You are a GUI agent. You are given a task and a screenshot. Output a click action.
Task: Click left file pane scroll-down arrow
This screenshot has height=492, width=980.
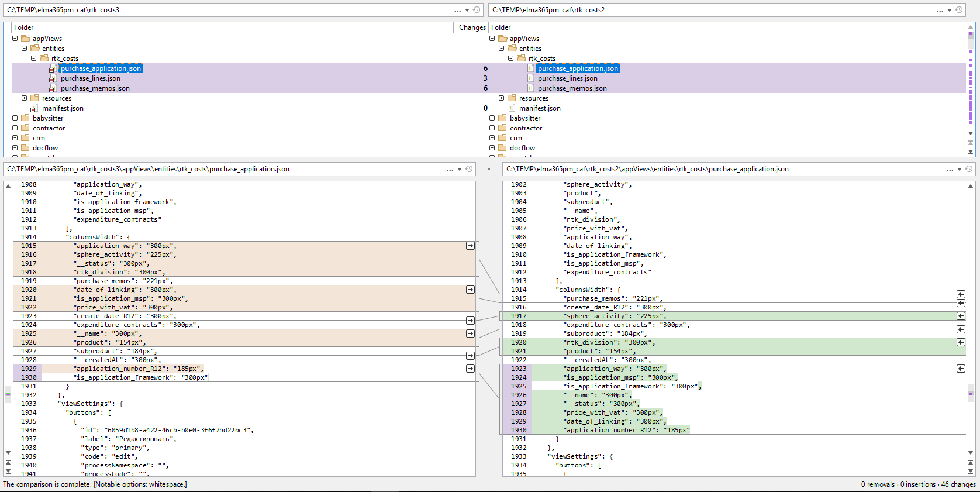point(8,452)
